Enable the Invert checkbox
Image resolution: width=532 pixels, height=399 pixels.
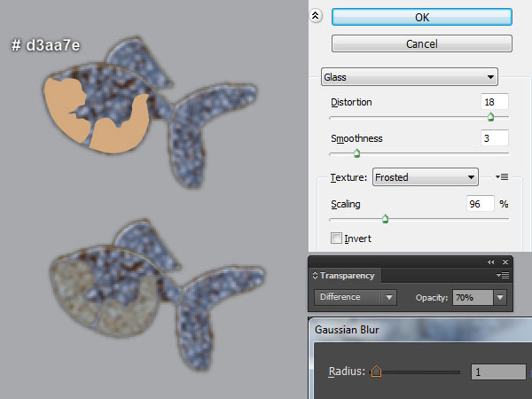click(x=336, y=239)
